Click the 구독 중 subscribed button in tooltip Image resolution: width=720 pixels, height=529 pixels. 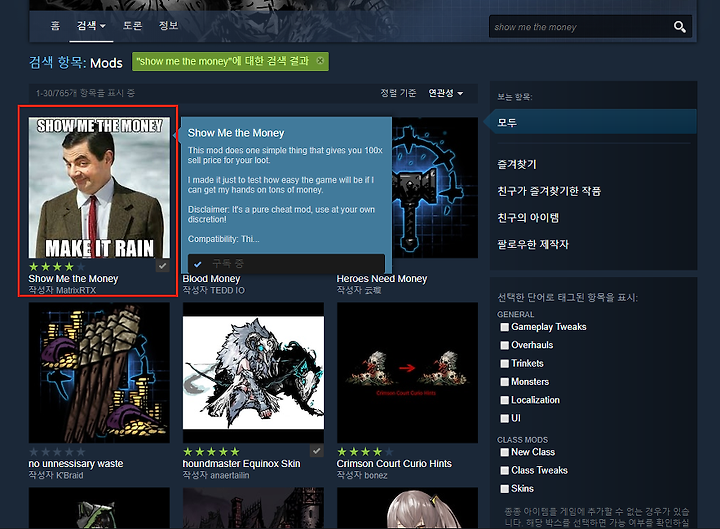click(x=286, y=264)
